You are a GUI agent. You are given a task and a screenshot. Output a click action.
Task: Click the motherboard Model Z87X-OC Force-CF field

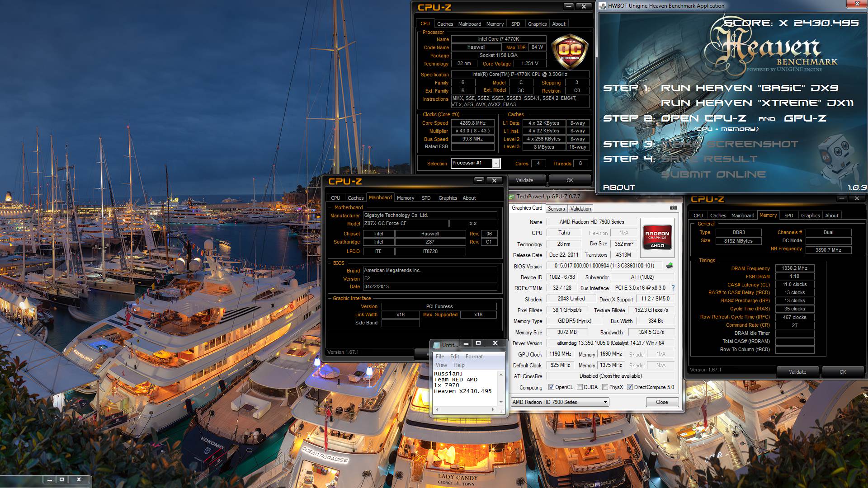coord(406,224)
